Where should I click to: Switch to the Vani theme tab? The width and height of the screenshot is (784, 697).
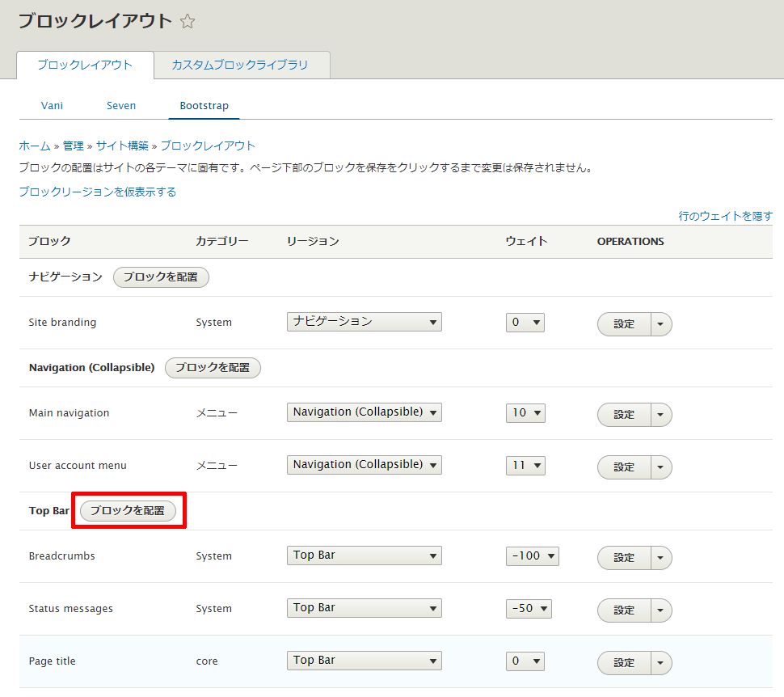pos(52,105)
